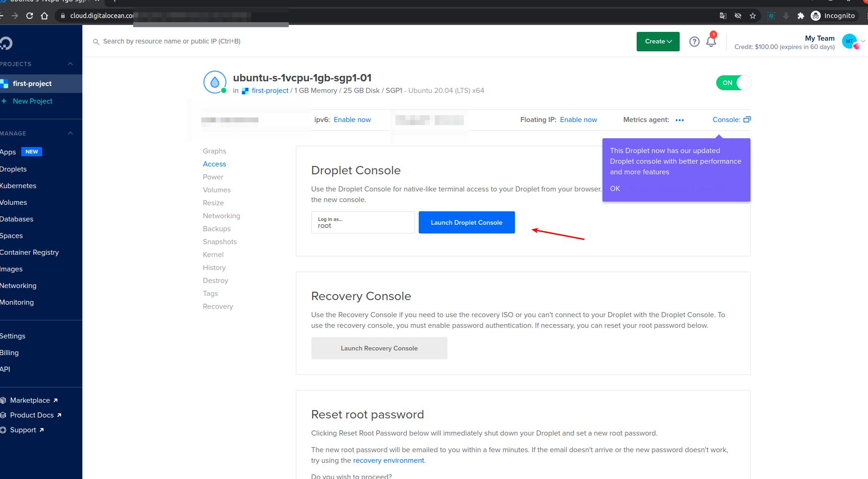The image size is (868, 479).
Task: Open Billing in the sidebar
Action: [9, 353]
